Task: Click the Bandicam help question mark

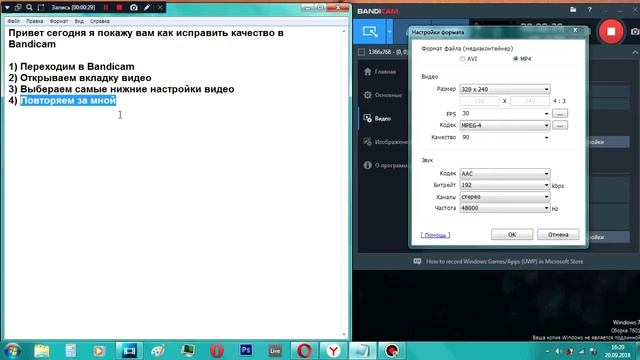Action: point(589,9)
